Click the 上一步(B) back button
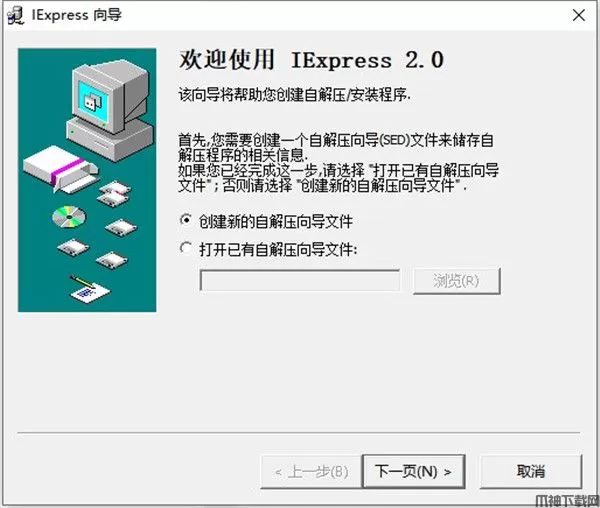600x508 pixels. [x=311, y=472]
